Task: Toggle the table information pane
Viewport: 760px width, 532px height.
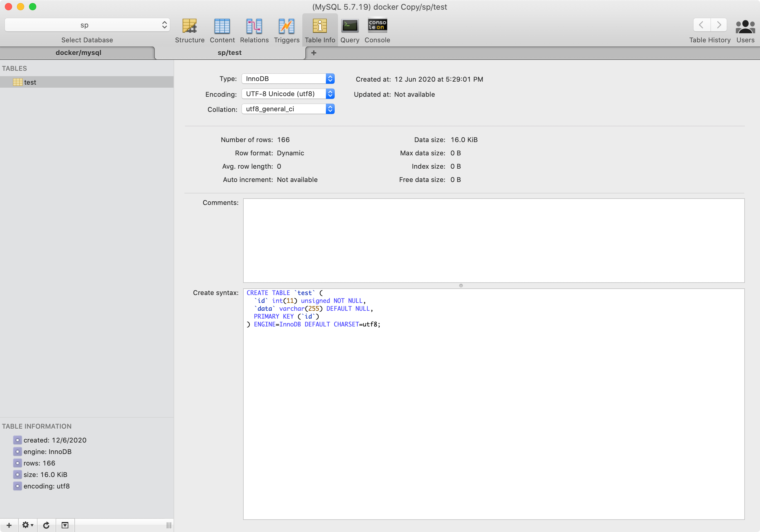Action: click(x=65, y=525)
